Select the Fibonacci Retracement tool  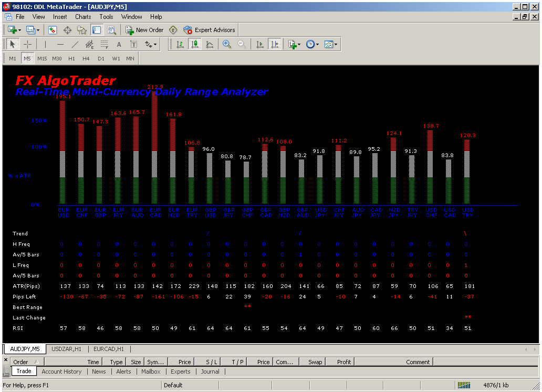tap(105, 44)
